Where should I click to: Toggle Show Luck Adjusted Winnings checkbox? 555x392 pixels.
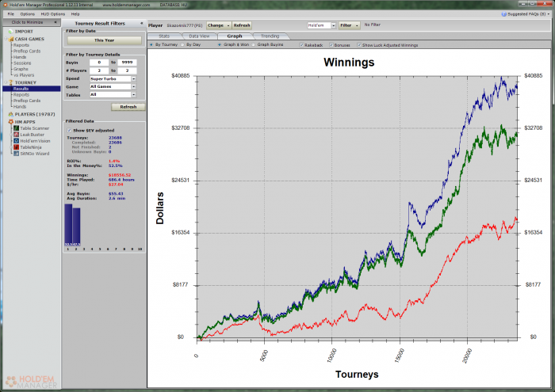coord(359,45)
